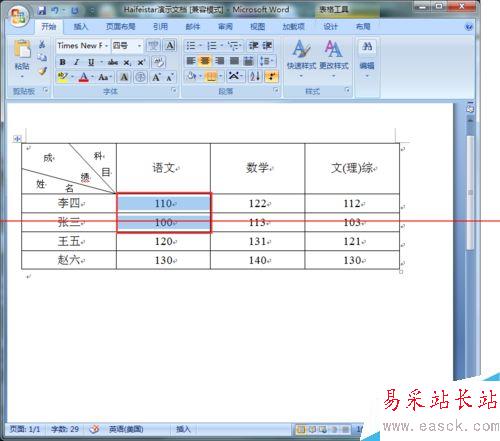Toggle Underline formatting
The image size is (500, 441).
click(x=91, y=62)
